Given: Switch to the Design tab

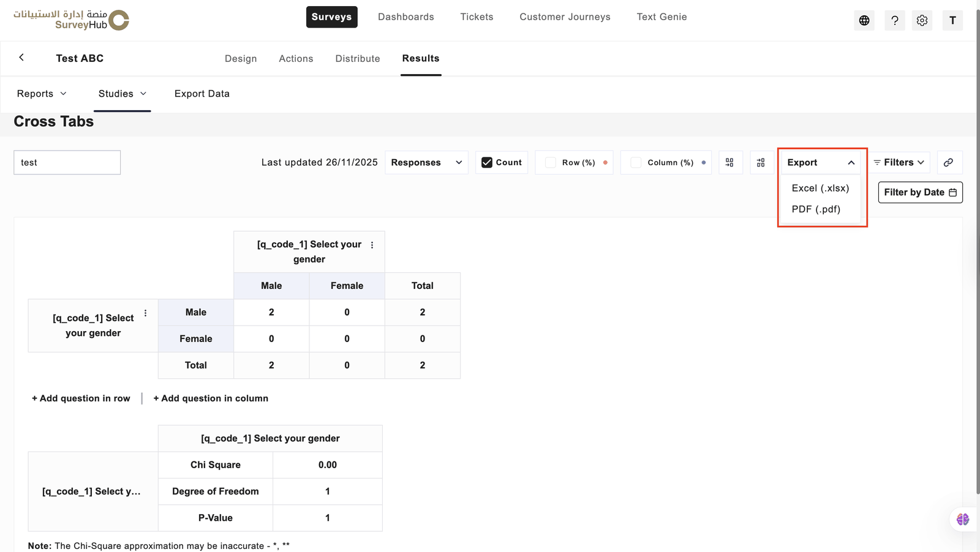Looking at the screenshot, I should point(241,58).
